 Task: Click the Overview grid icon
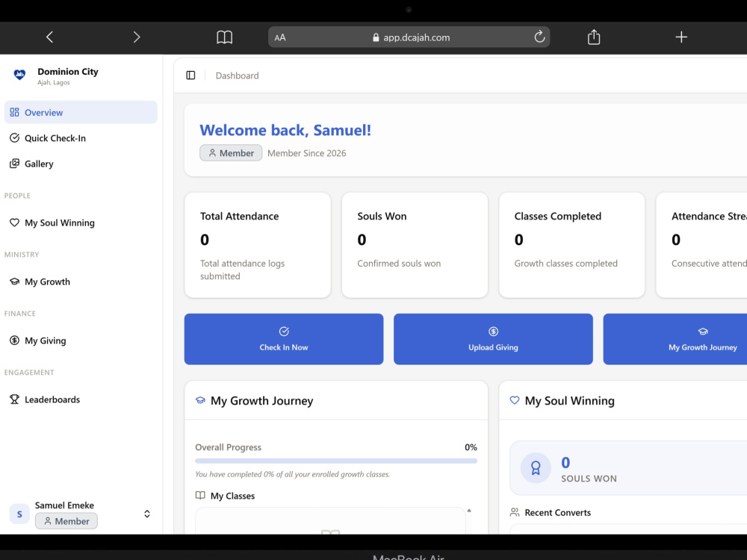14,113
